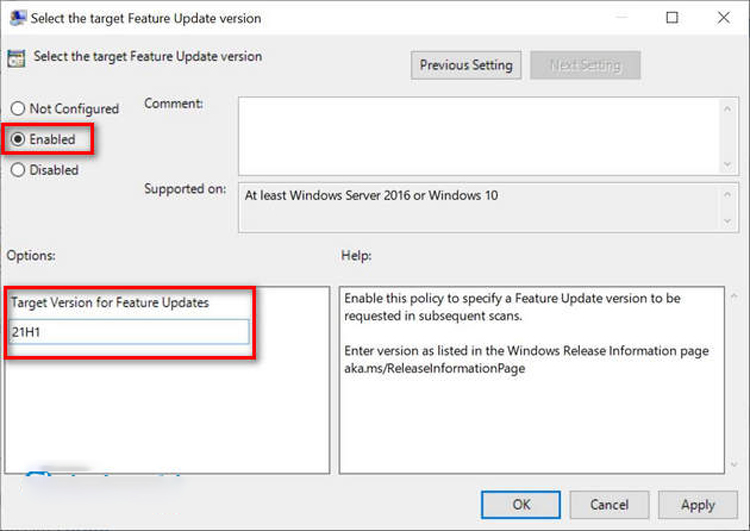Apply the policy settings
Viewport: 750px width, 531px height.
point(698,505)
